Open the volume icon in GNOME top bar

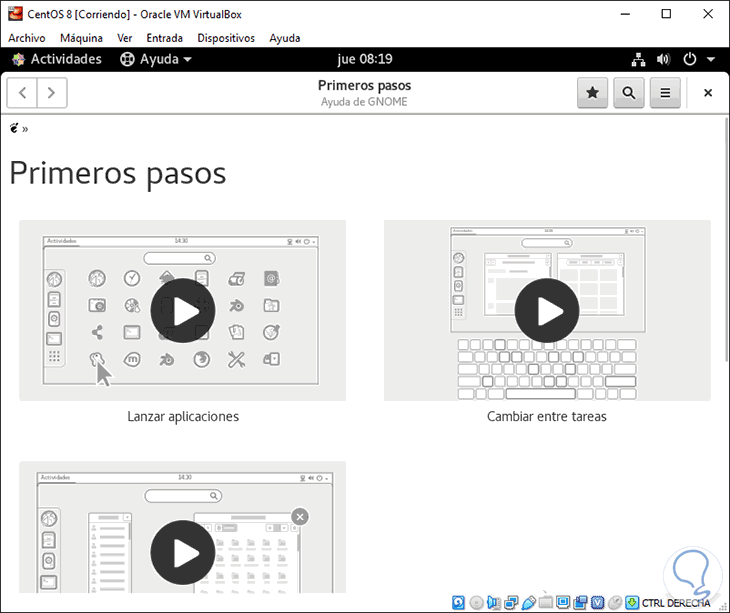click(663, 59)
